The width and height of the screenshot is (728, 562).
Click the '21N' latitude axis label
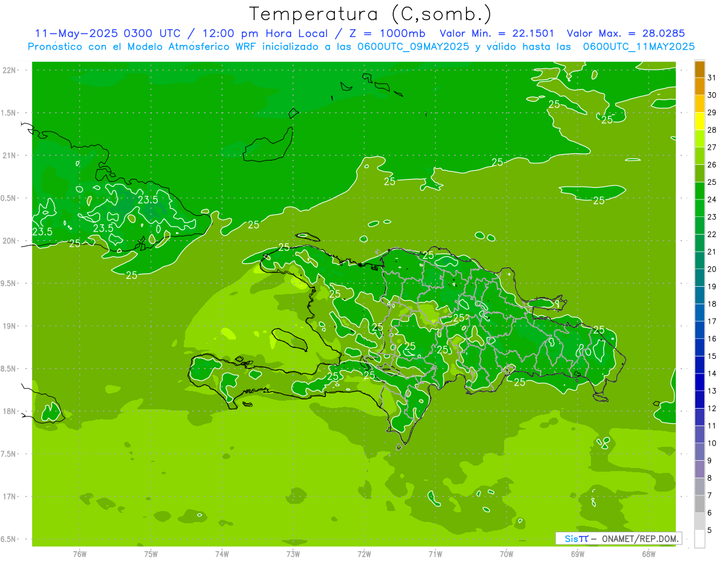click(9, 155)
